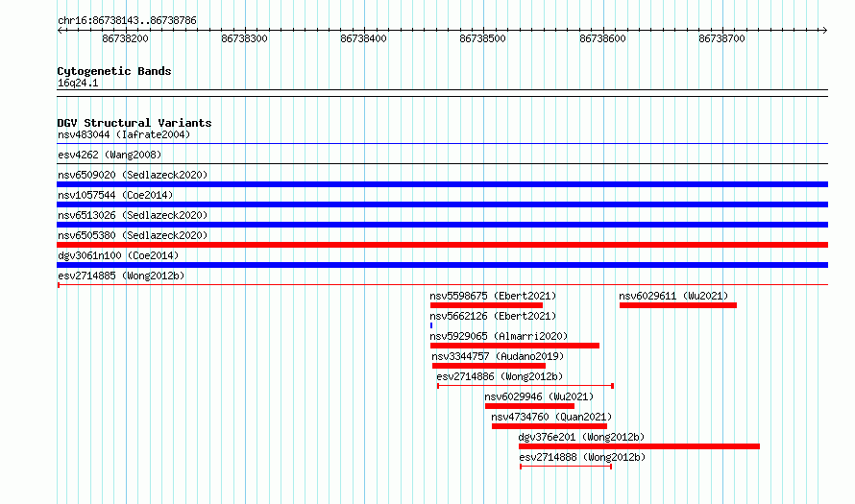Click esv2714885 (Wong2012b) label
The height and width of the screenshot is (504, 855).
click(121, 276)
